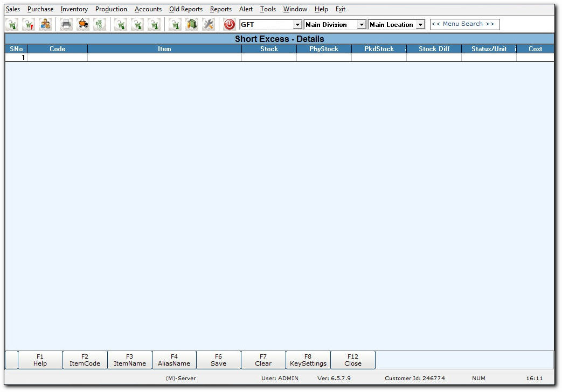Image resolution: width=562 pixels, height=392 pixels.
Task: Click the F2 ItemCode button
Action: point(85,360)
